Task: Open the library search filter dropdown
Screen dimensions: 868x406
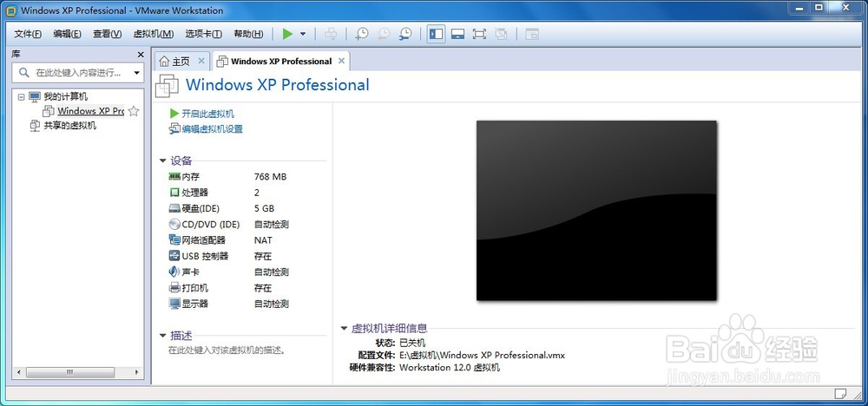Action: pos(137,73)
